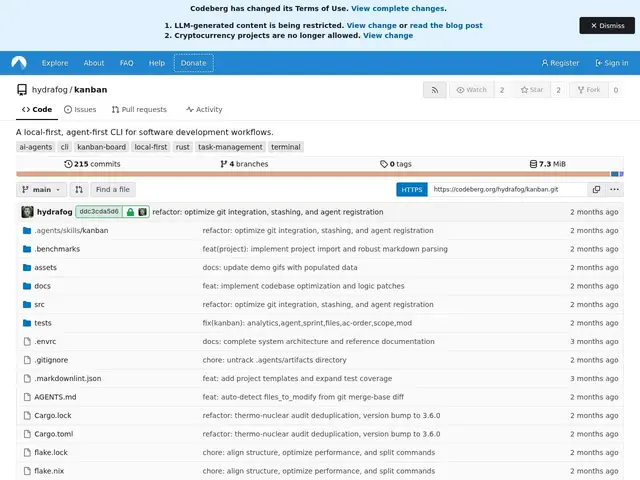Click Sign in
640x480 pixels.
point(611,63)
